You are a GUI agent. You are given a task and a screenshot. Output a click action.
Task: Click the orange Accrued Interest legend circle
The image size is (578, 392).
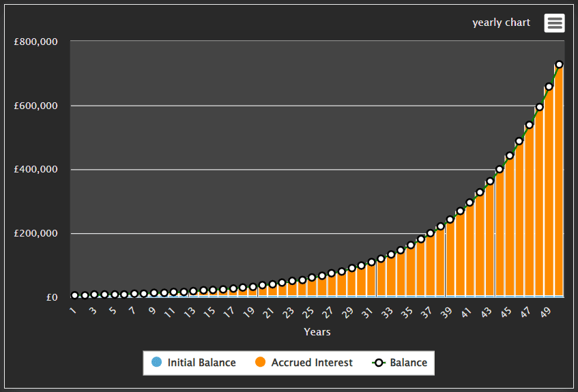click(x=260, y=363)
